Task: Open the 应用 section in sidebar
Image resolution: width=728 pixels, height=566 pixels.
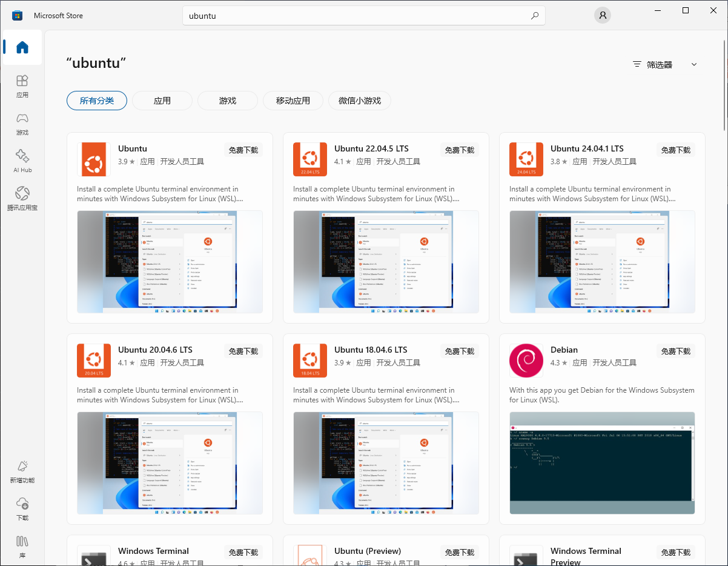Action: (x=22, y=86)
